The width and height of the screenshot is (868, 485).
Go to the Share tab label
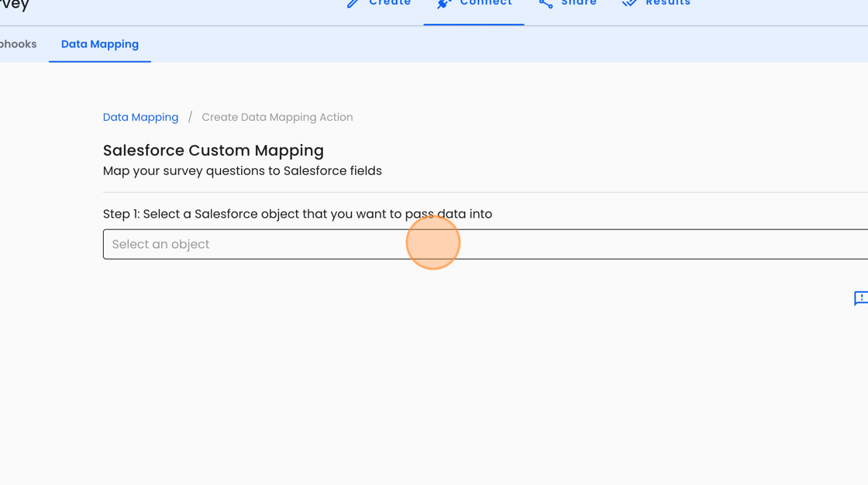pyautogui.click(x=579, y=3)
